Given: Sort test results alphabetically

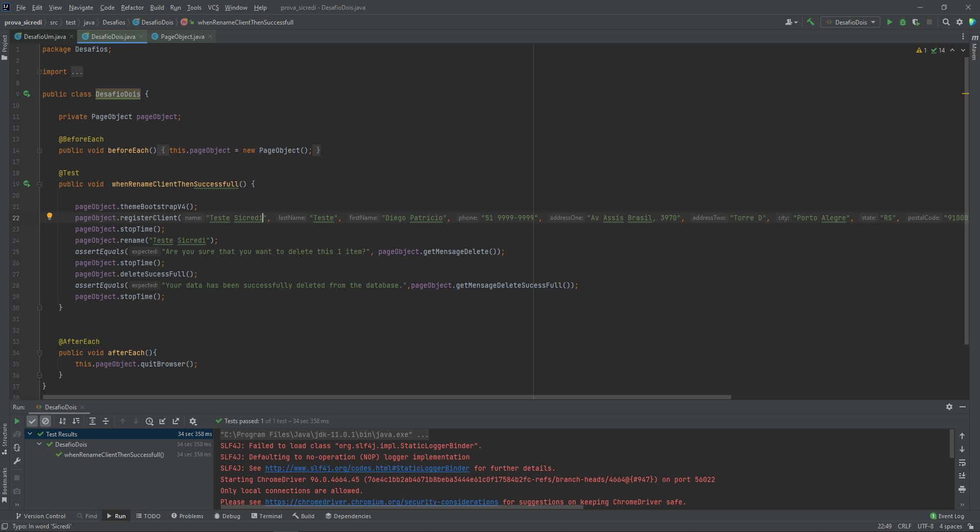Looking at the screenshot, I should 62,421.
